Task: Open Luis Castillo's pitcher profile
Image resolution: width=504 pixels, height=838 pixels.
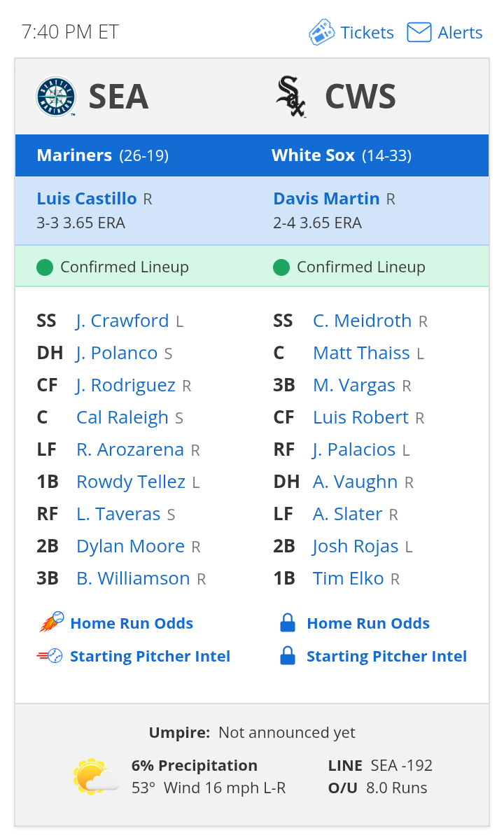Action: [87, 199]
